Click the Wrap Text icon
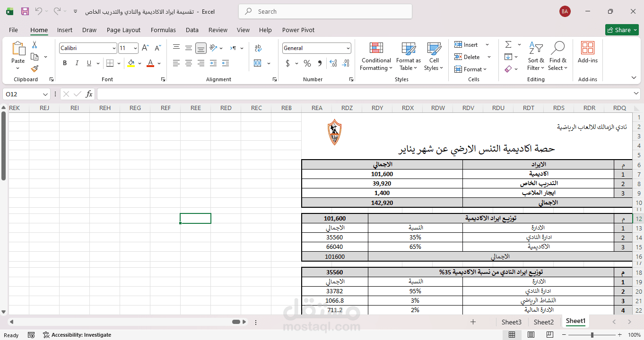 (x=258, y=48)
